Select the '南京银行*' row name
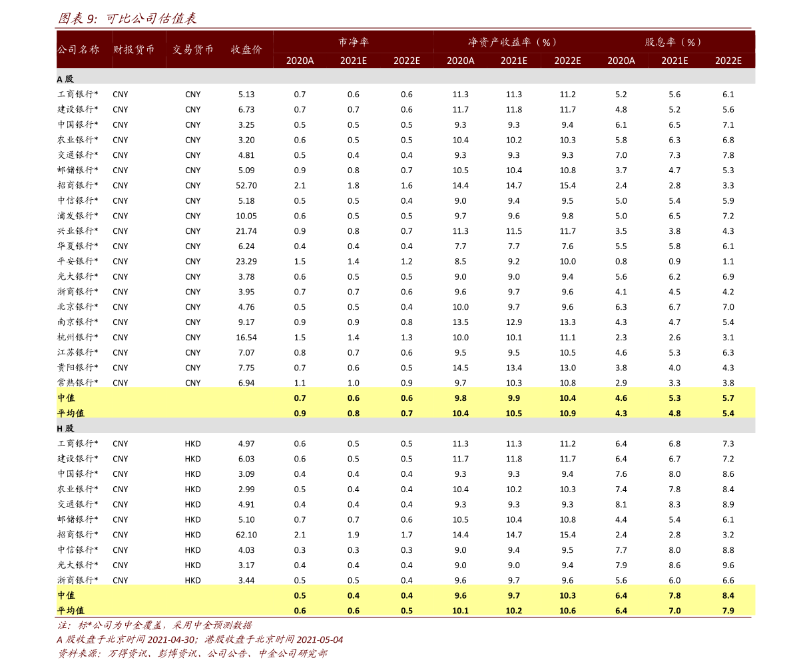The width and height of the screenshot is (793, 672). click(x=77, y=322)
